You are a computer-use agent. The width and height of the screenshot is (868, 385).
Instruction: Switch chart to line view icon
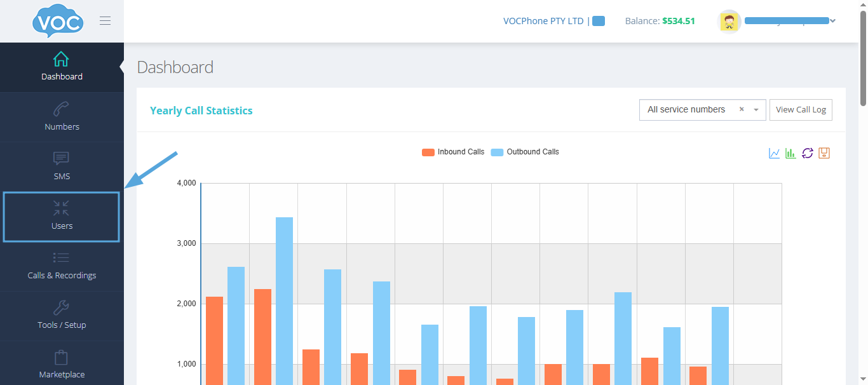click(x=774, y=153)
